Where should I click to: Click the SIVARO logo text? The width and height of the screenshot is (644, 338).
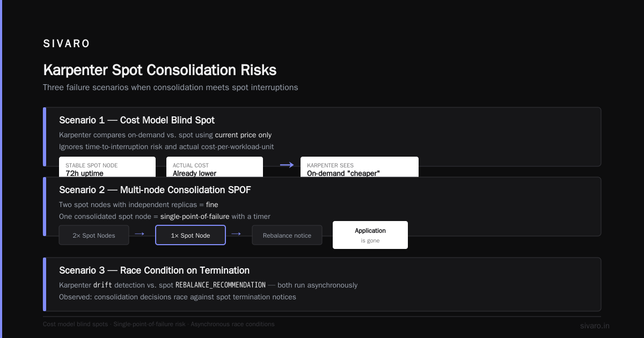click(67, 44)
